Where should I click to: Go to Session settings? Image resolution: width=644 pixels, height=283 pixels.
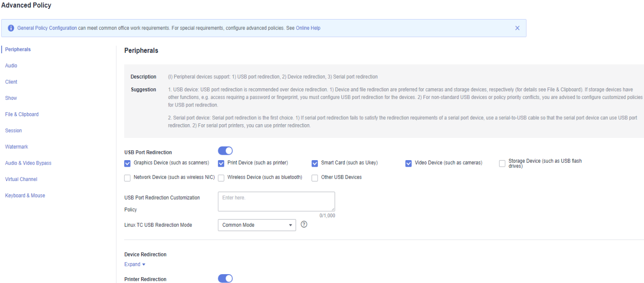click(x=13, y=130)
